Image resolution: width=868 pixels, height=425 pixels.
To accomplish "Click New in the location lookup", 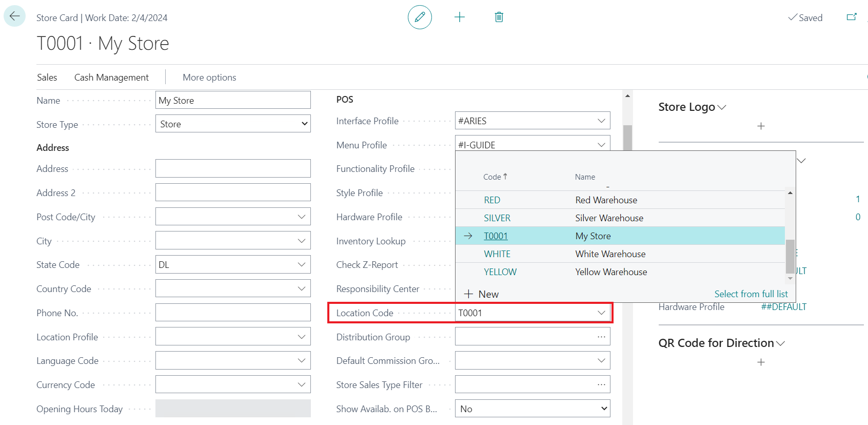I will (x=482, y=294).
